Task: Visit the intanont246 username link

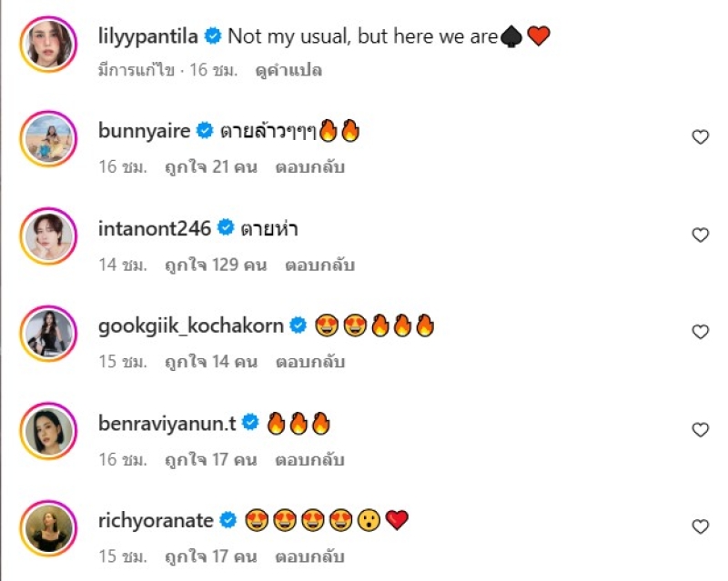Action: coord(154,228)
